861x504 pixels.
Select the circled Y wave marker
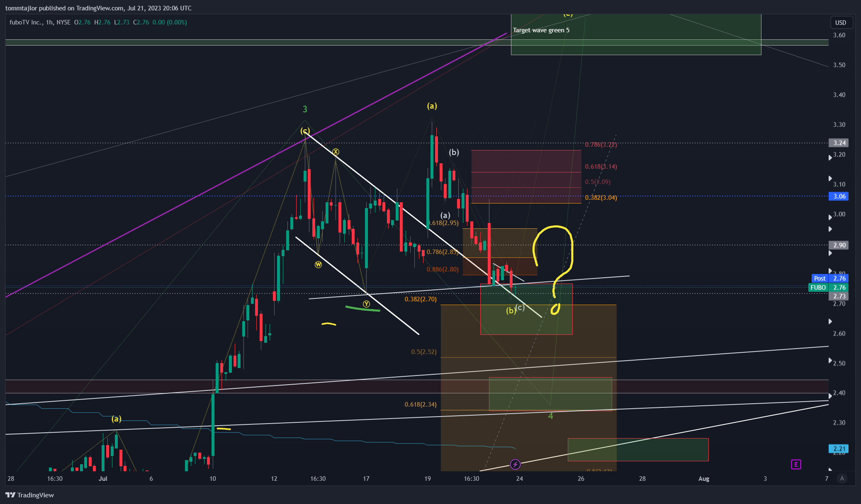(366, 304)
